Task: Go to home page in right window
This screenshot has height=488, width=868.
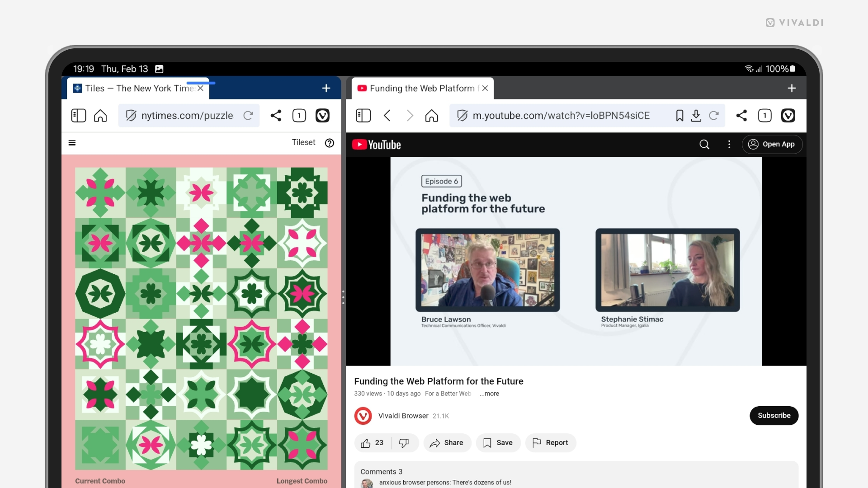Action: click(432, 116)
